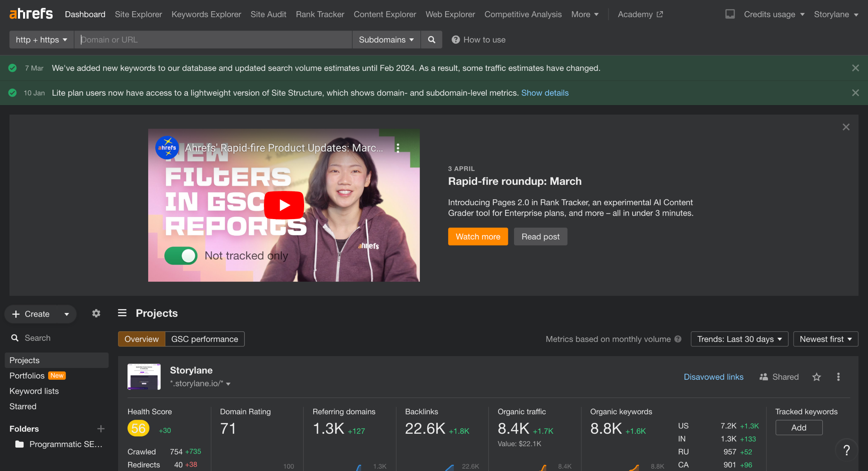Select the Overview view toggle
Viewport: 868px width, 471px height.
[141, 339]
